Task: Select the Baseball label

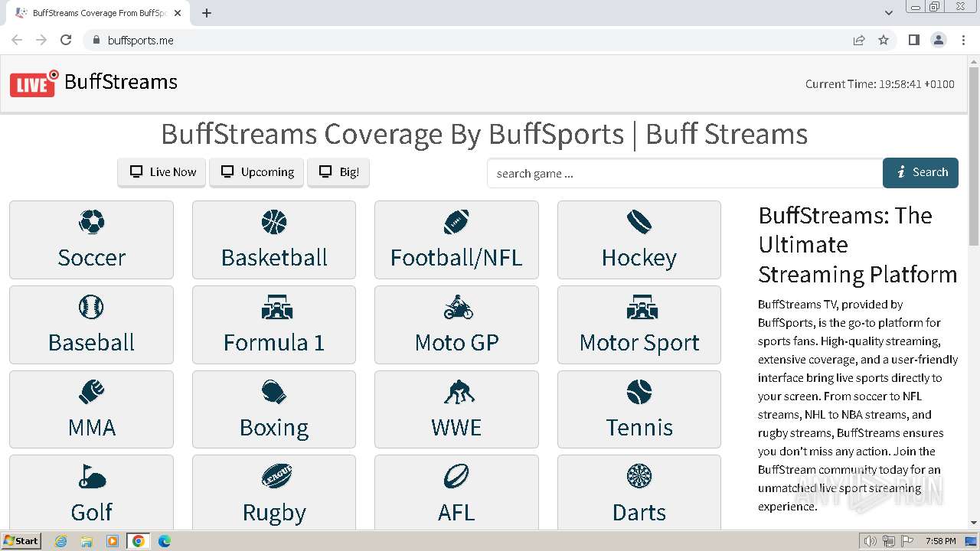Action: (x=91, y=342)
